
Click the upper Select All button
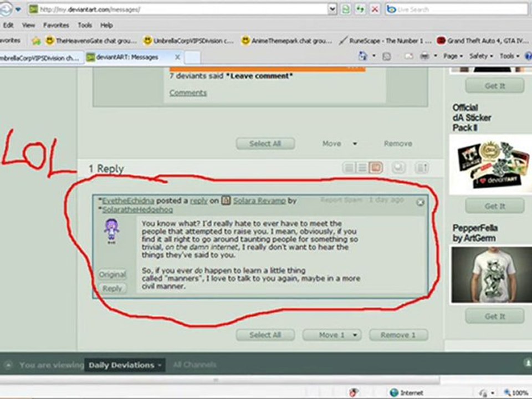pos(265,144)
